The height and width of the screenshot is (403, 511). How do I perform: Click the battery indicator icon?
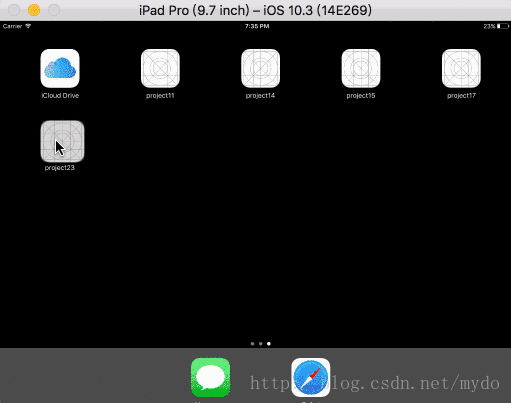point(503,26)
